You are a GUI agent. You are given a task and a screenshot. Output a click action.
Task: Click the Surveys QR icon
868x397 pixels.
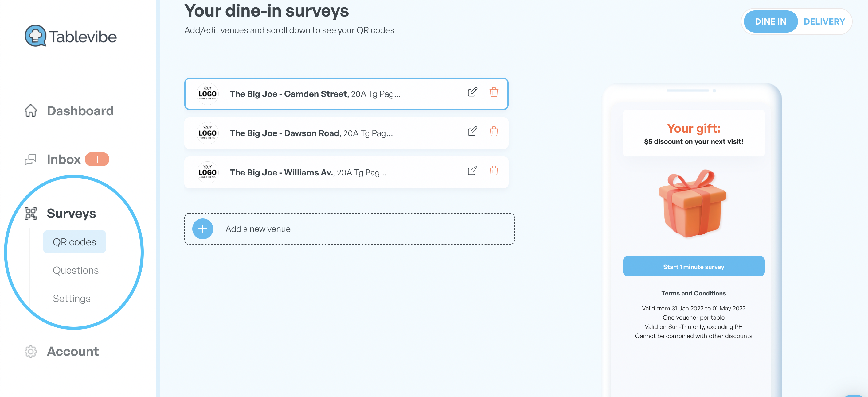(x=31, y=213)
